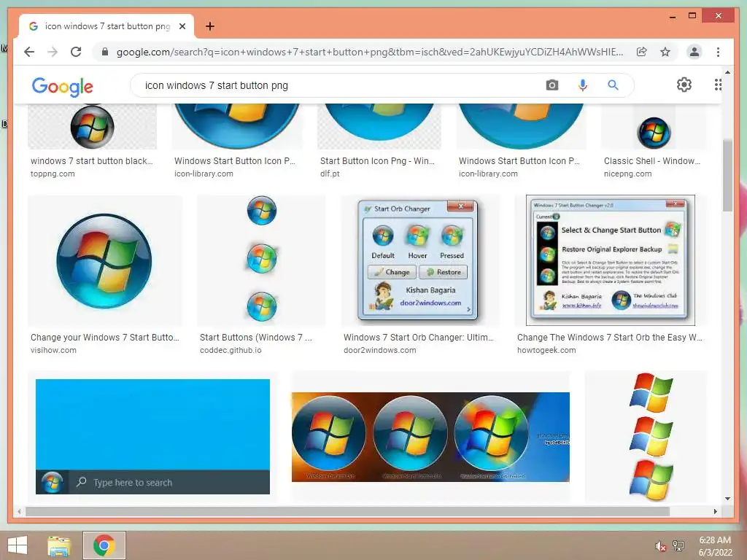Open the three-orb Start Buttons image

262,260
